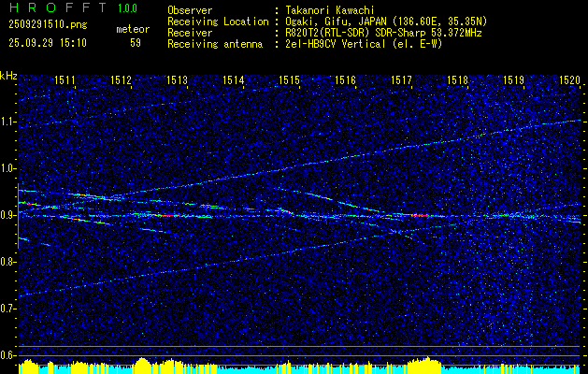Click the 1517 time marker

coord(401,79)
